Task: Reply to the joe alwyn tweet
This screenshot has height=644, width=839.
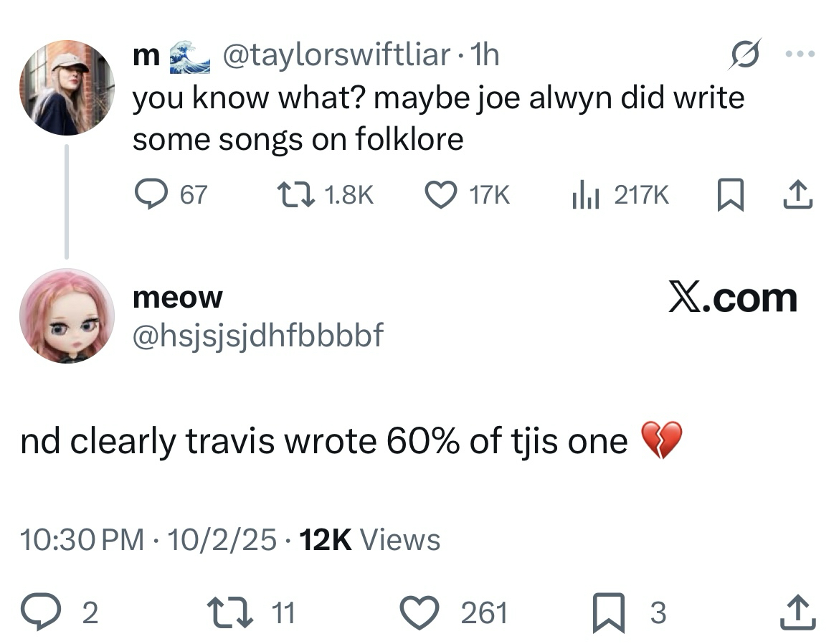Action: coord(150,195)
